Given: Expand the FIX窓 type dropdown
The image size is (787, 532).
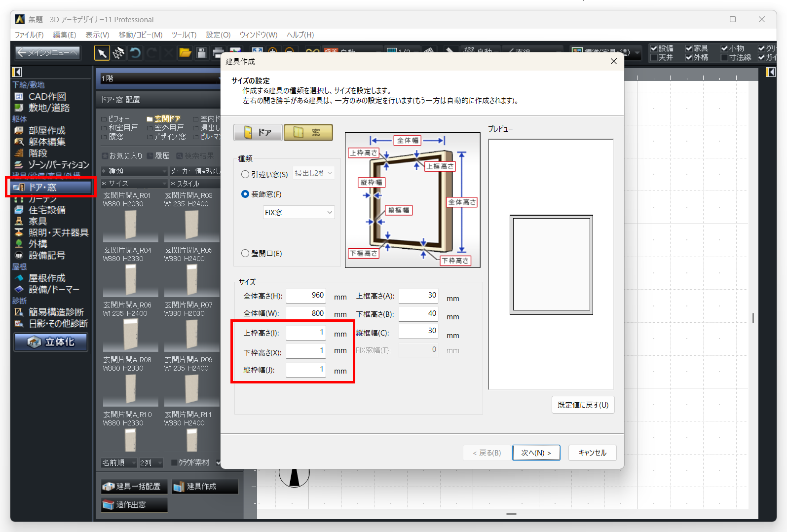Looking at the screenshot, I should click(x=299, y=212).
